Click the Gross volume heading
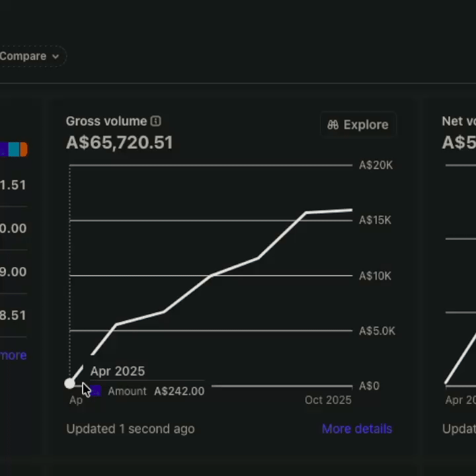This screenshot has width=476, height=476. click(x=106, y=121)
